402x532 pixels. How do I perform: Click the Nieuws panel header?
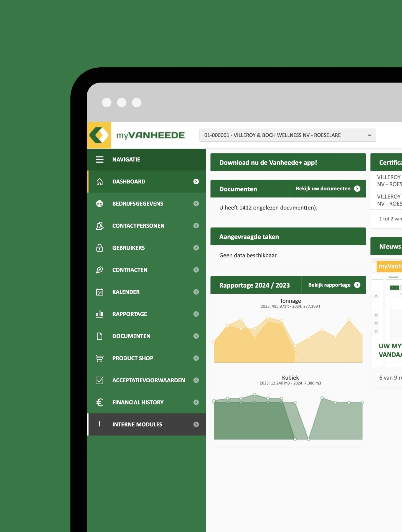pos(386,246)
